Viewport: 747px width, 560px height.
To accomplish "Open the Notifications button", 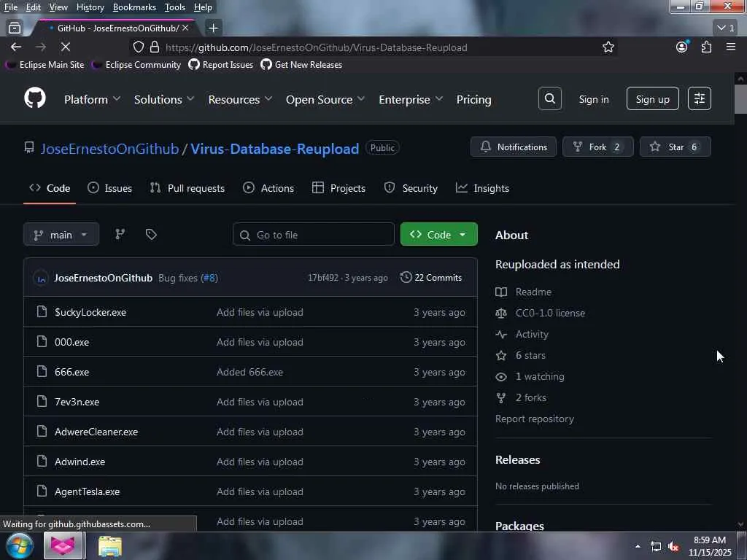I will (x=513, y=147).
